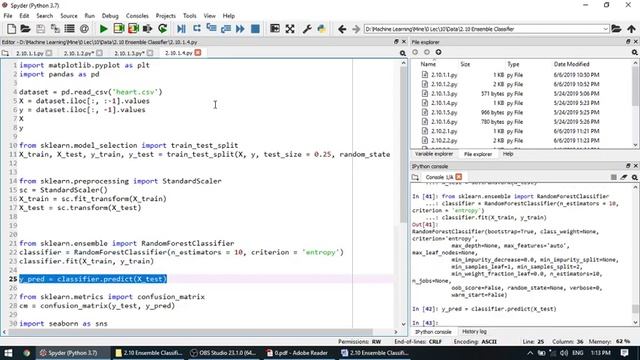The image size is (640, 360).
Task: Select 2.10.2.1.py in File explorer
Action: tap(444, 131)
